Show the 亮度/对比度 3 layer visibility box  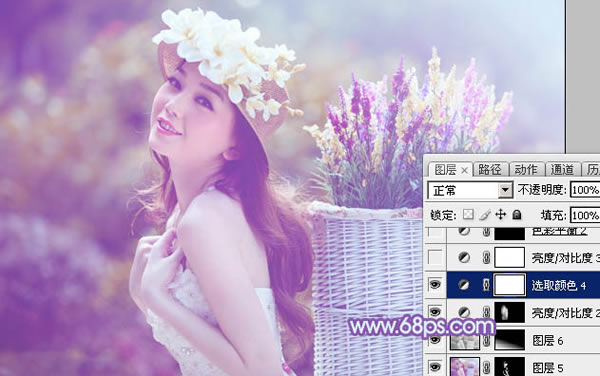pos(435,258)
